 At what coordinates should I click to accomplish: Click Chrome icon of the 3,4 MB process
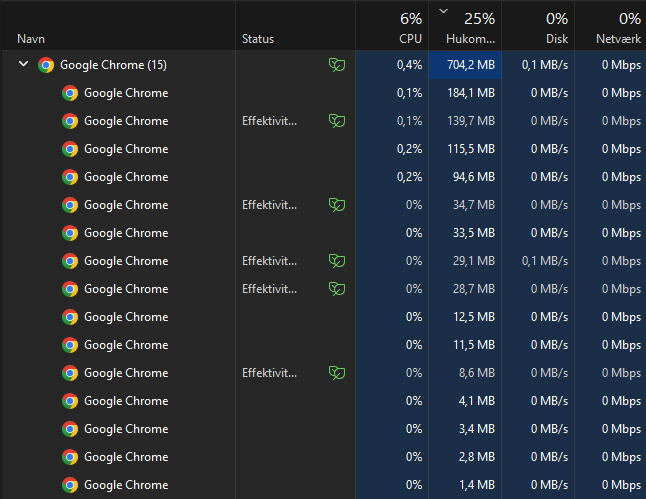[x=70, y=429]
